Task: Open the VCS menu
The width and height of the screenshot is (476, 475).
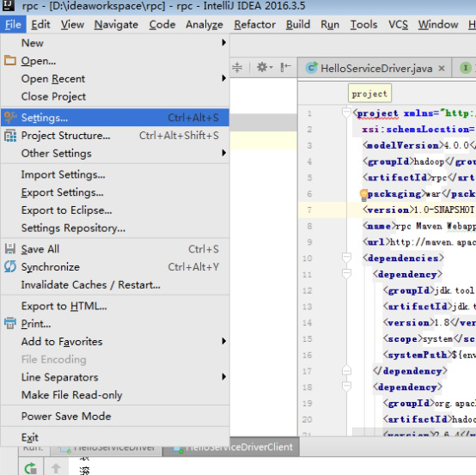Action: pyautogui.click(x=398, y=24)
